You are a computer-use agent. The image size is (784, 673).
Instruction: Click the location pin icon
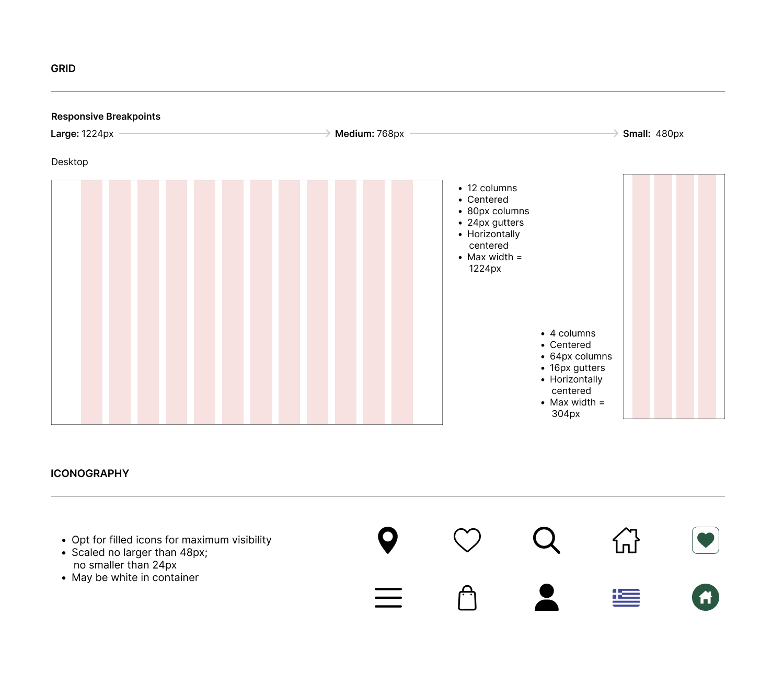(388, 540)
